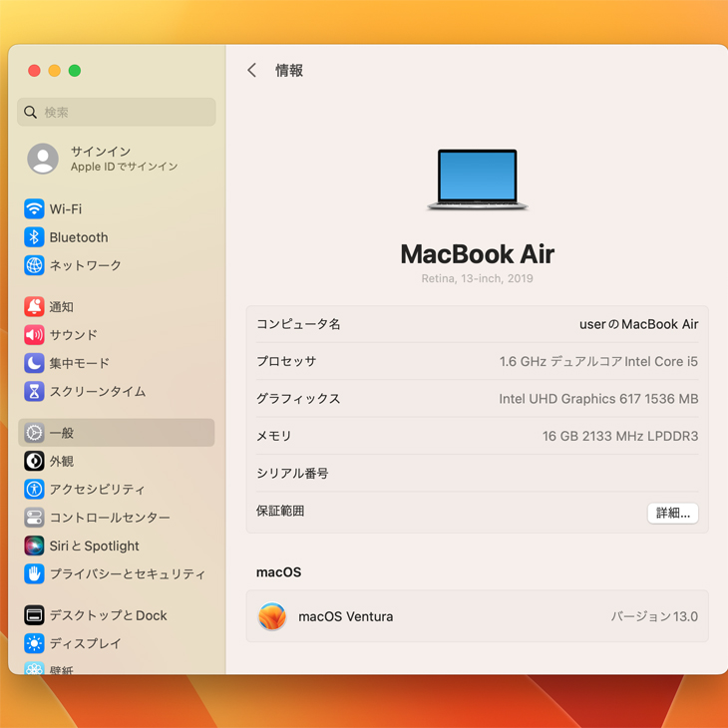Click 'Intel UHD Graphics 617 1536 MB' value
This screenshot has height=728, width=728.
598,399
